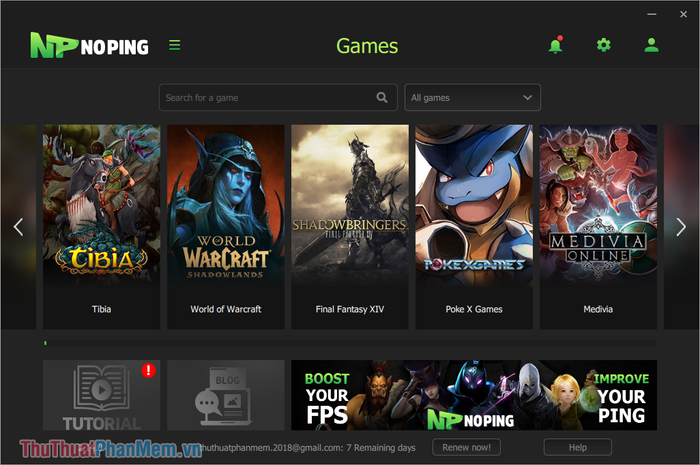Open the user account profile icon
This screenshot has height=465, width=700.
coord(651,45)
